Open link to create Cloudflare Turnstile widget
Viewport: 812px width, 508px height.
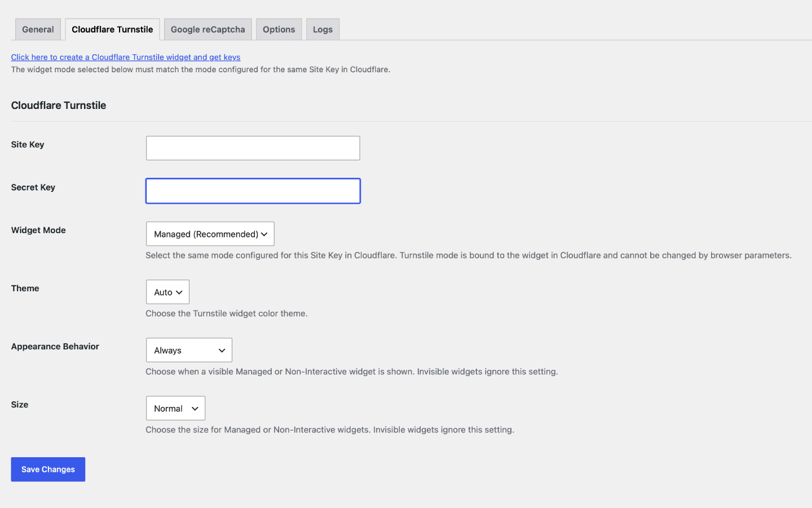126,57
